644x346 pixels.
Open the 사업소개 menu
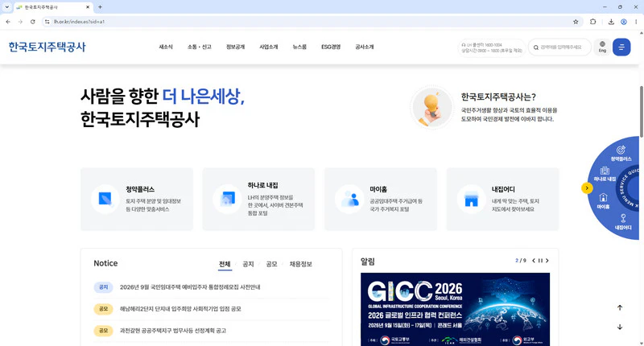click(x=269, y=47)
